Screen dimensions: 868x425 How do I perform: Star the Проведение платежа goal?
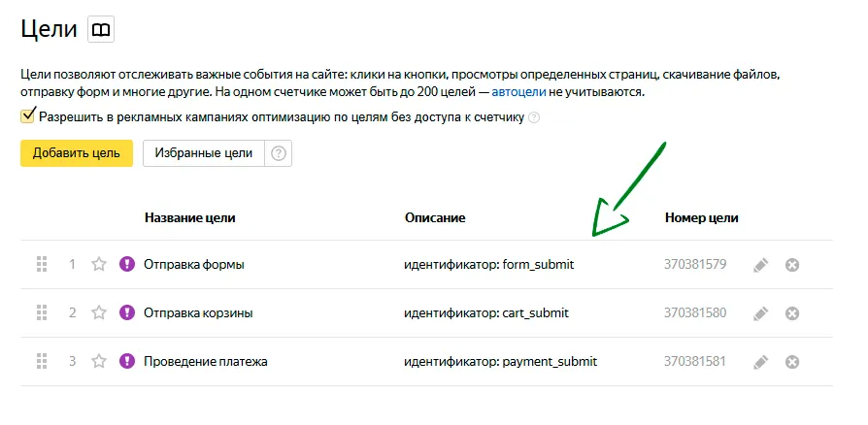tap(99, 361)
